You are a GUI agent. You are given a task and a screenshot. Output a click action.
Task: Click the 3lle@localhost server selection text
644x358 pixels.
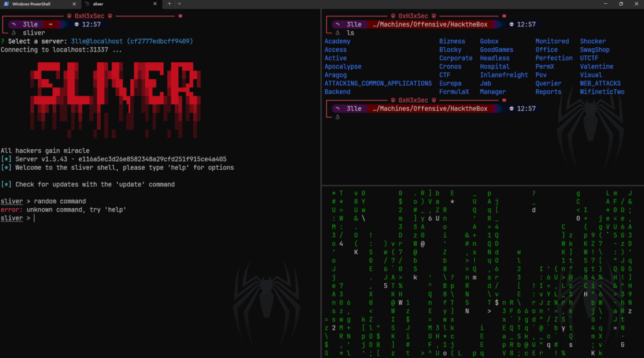[x=131, y=41]
